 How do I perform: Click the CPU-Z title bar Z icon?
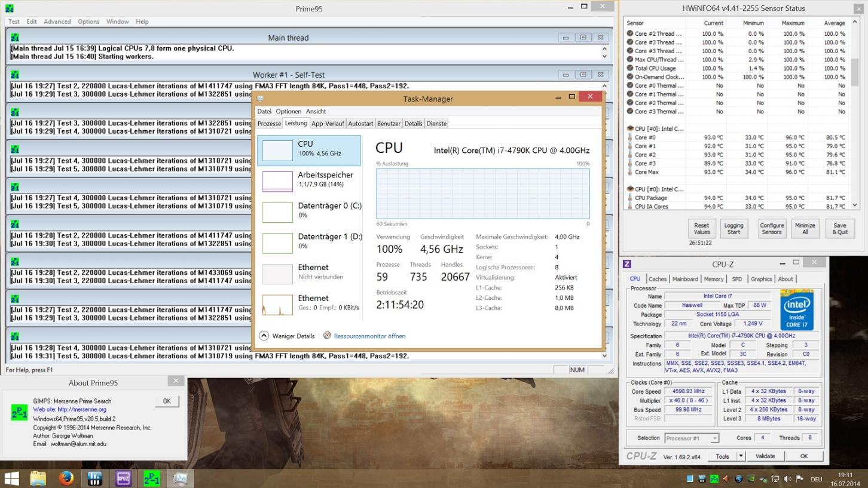pyautogui.click(x=627, y=263)
